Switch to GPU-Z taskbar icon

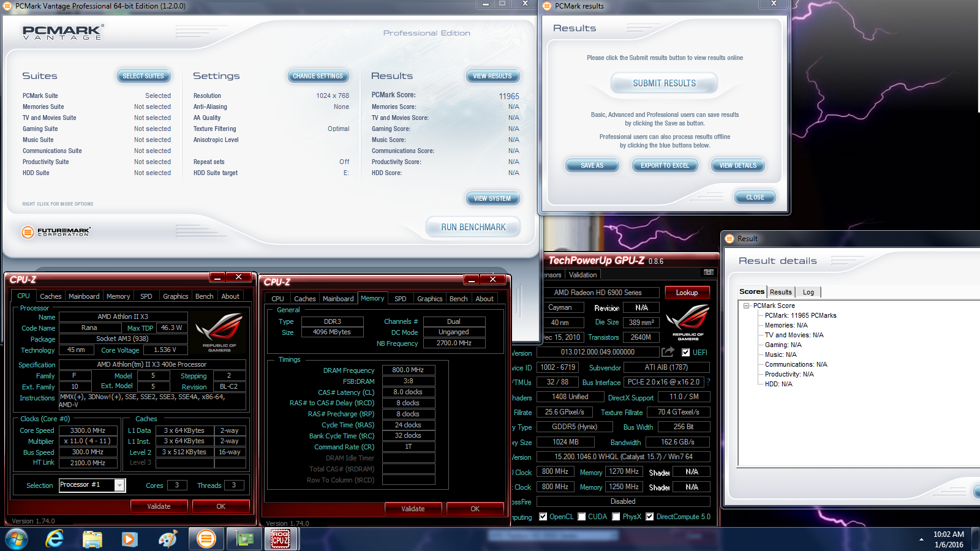point(244,539)
